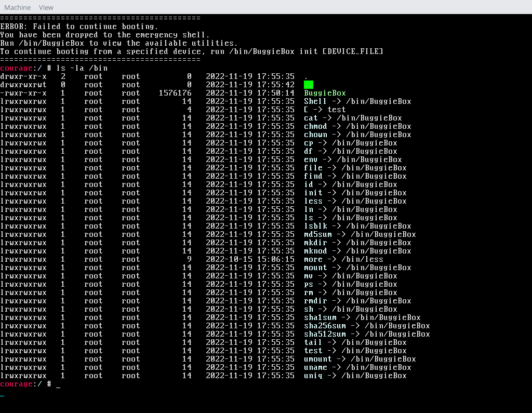Click the 'ERROR: Failed to continue booting.' line

79,26
